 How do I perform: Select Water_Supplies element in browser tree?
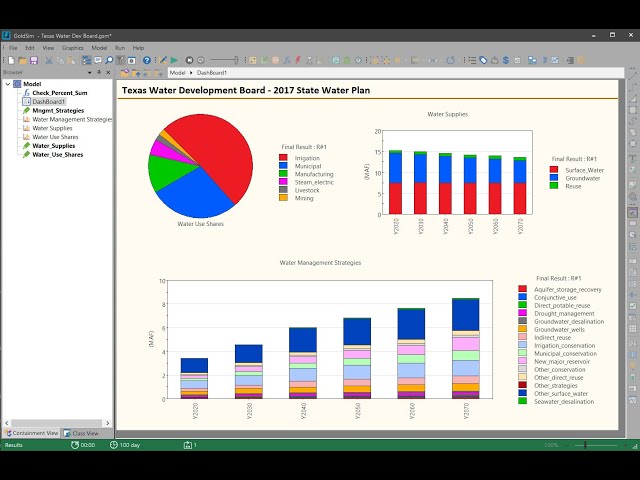(x=53, y=146)
